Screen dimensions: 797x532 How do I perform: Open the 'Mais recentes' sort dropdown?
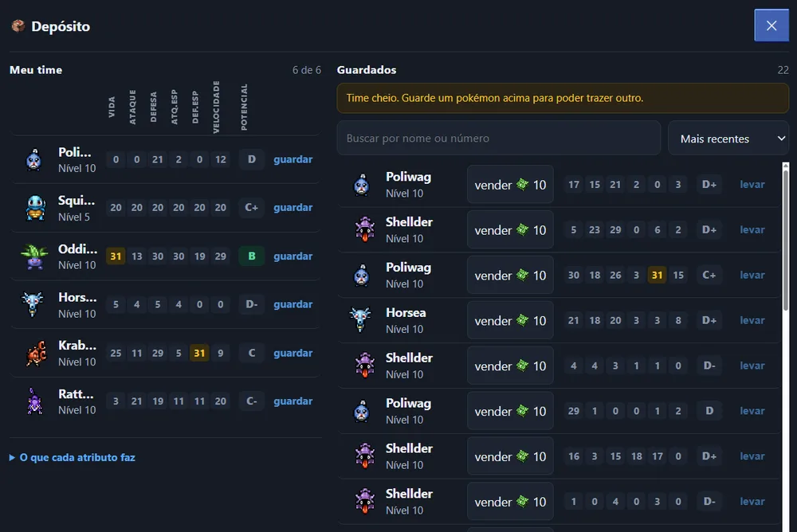[x=728, y=139]
